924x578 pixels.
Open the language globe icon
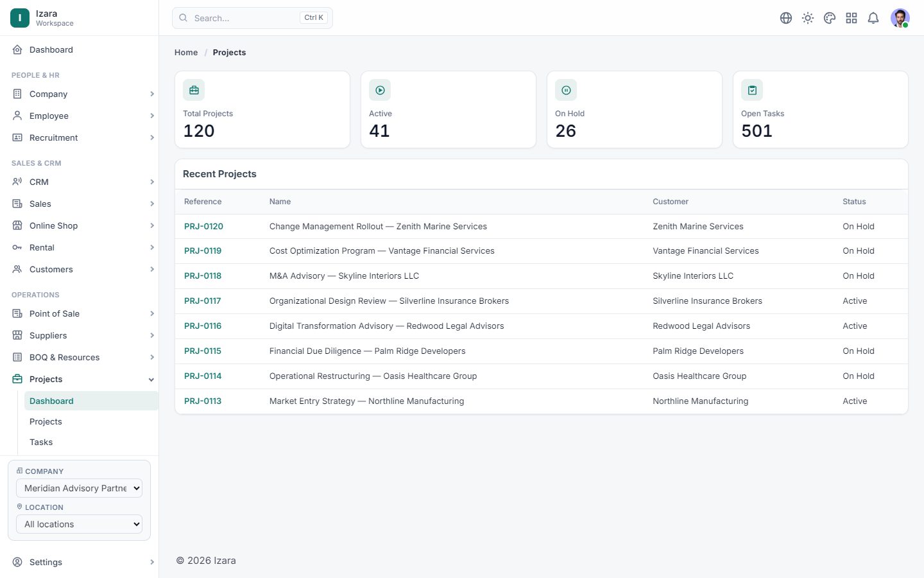click(x=786, y=18)
